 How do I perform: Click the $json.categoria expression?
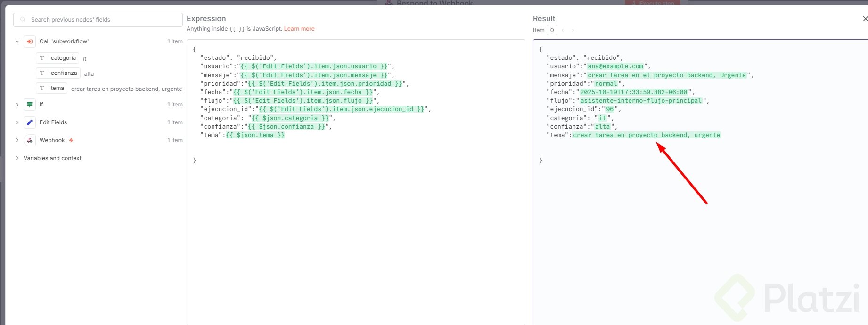[x=290, y=118]
